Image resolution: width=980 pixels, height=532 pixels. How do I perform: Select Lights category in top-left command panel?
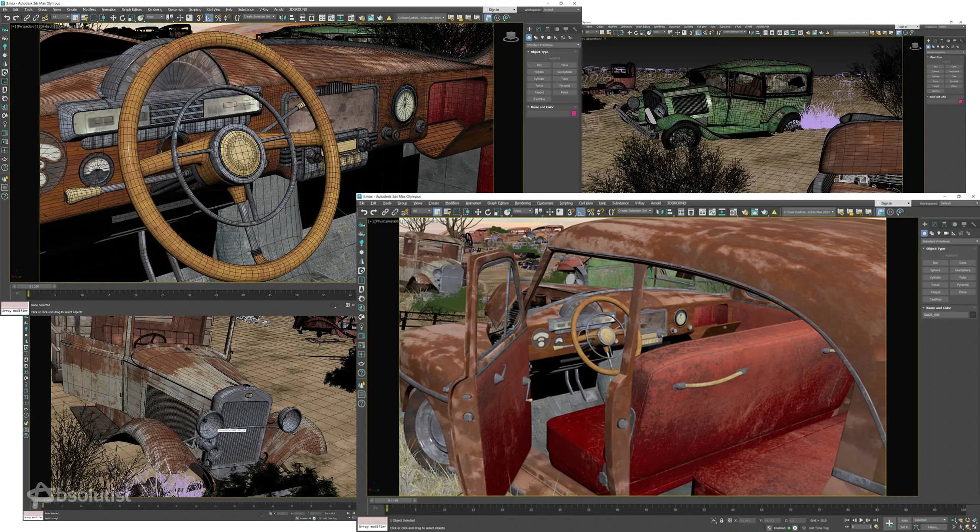[542, 38]
